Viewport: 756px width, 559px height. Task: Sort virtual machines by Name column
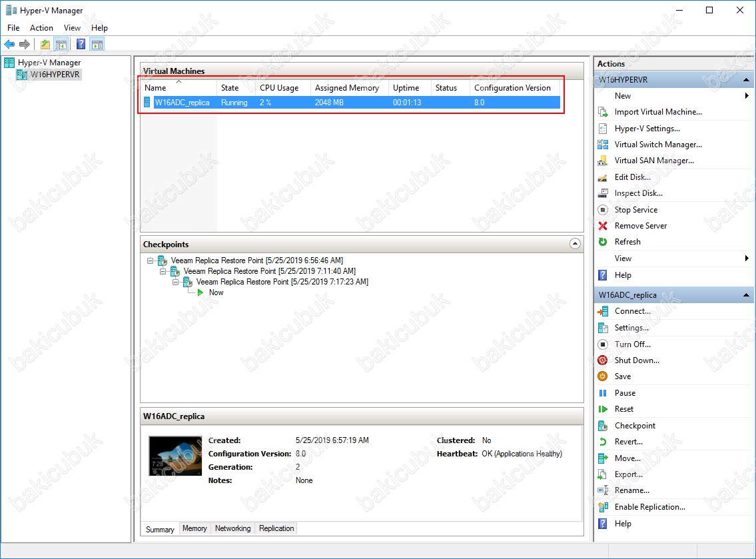coord(179,88)
